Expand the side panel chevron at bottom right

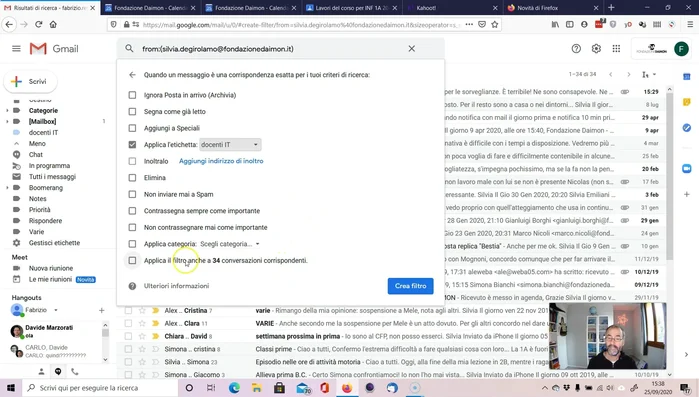coord(687,354)
